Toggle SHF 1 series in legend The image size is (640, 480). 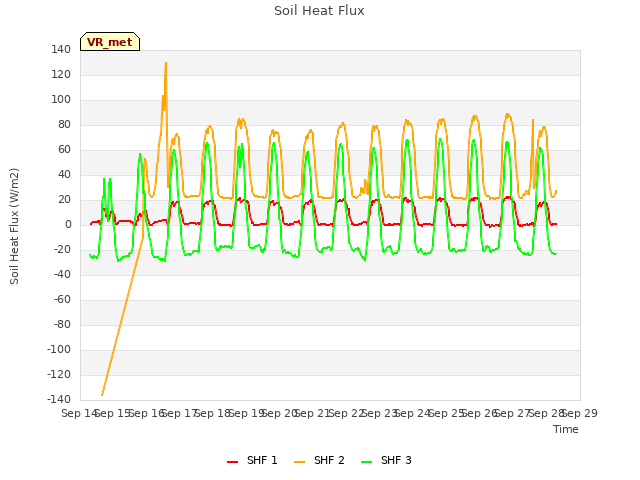tap(252, 461)
